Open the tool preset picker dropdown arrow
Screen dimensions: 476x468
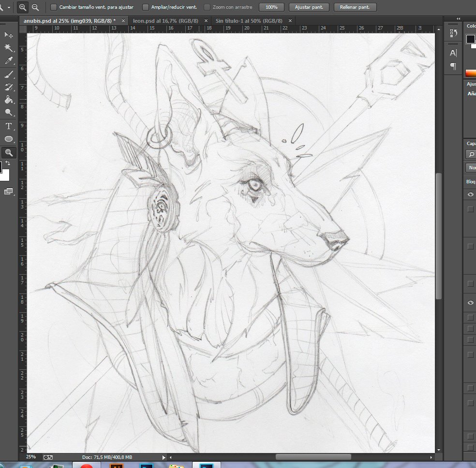(9, 7)
